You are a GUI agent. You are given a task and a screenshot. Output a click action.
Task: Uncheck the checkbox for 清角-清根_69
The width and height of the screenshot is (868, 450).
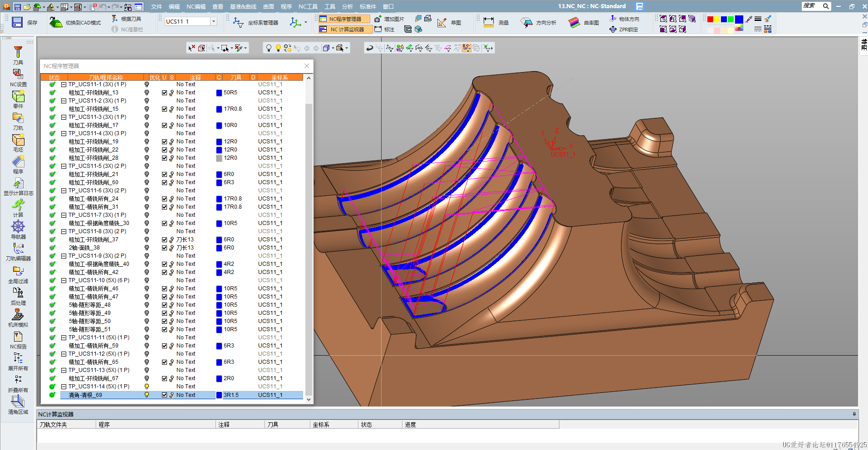coord(164,395)
